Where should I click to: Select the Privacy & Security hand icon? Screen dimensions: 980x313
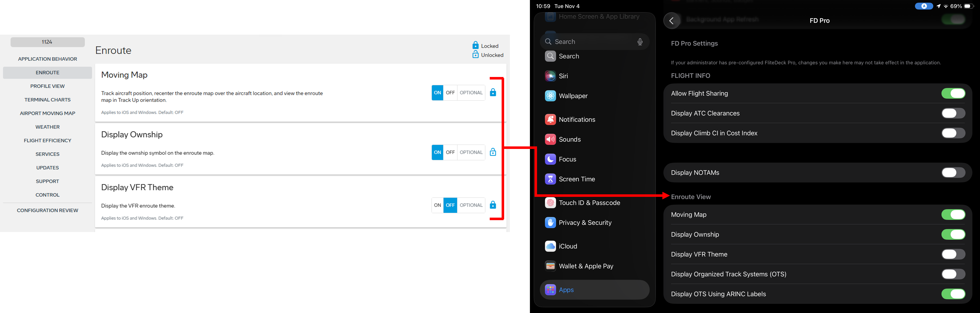(550, 222)
